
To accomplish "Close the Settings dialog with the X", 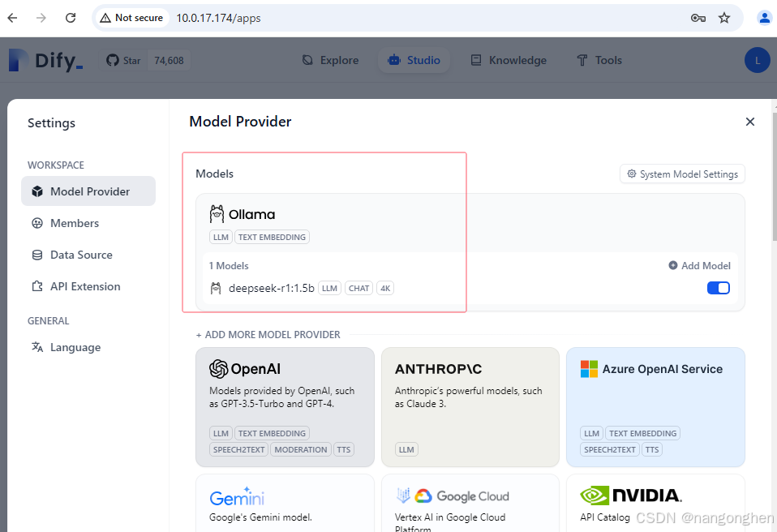I will (x=749, y=122).
